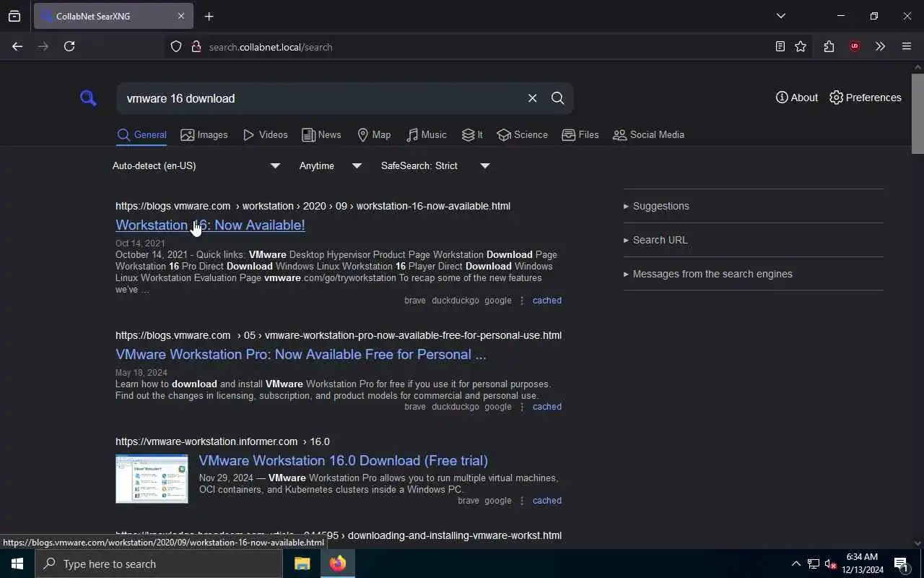Expand the Search URL section
The height and width of the screenshot is (578, 924).
pyautogui.click(x=753, y=240)
